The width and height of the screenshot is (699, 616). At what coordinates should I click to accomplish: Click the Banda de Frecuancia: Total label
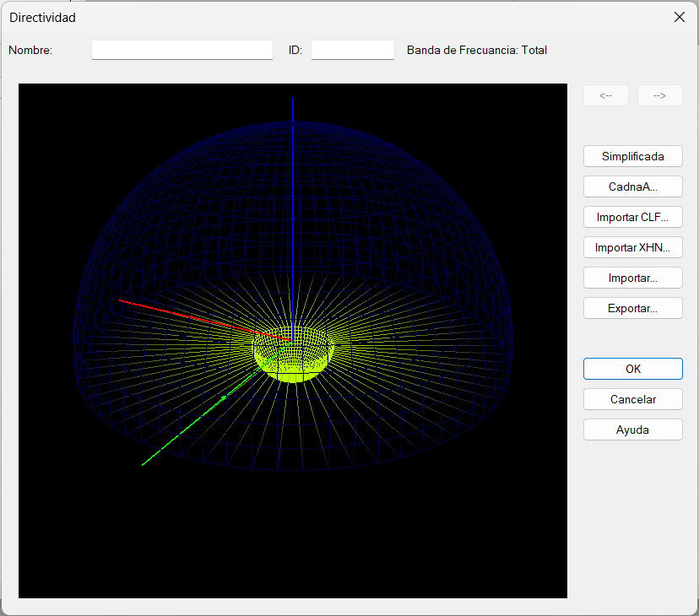tap(476, 50)
